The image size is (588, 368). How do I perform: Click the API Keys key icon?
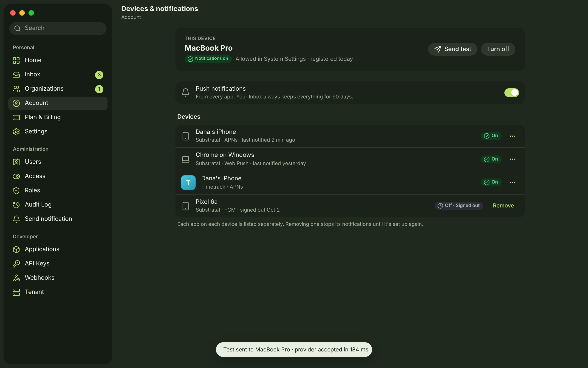pos(16,264)
